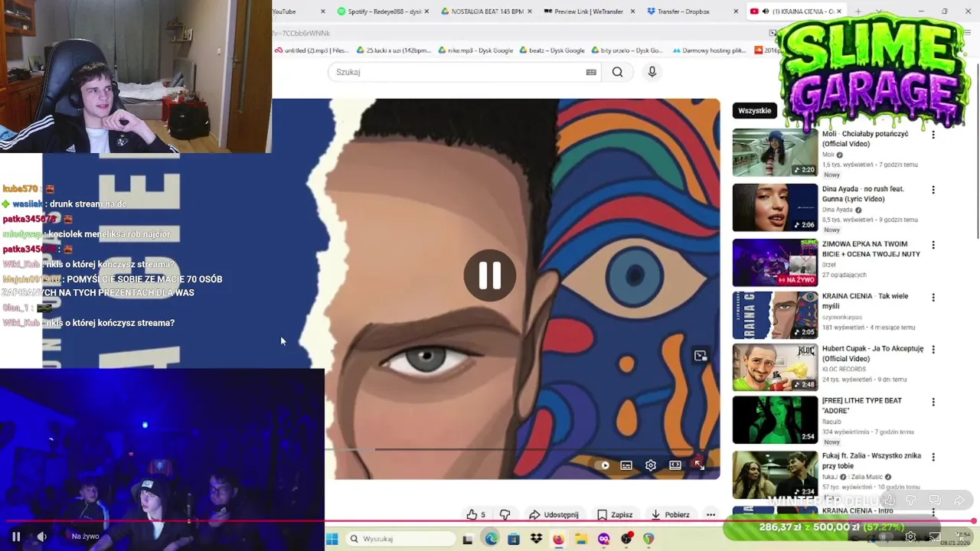Switch video player to theater mode
This screenshot has height=551, width=980.
[675, 465]
